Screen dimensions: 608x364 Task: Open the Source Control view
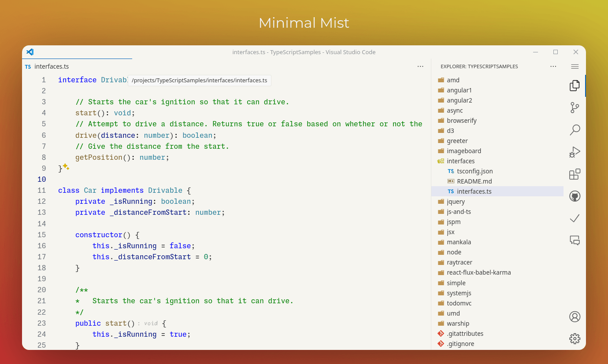tap(575, 107)
